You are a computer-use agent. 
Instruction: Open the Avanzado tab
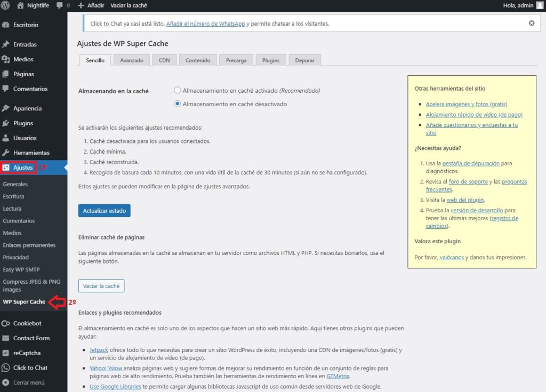(132, 60)
